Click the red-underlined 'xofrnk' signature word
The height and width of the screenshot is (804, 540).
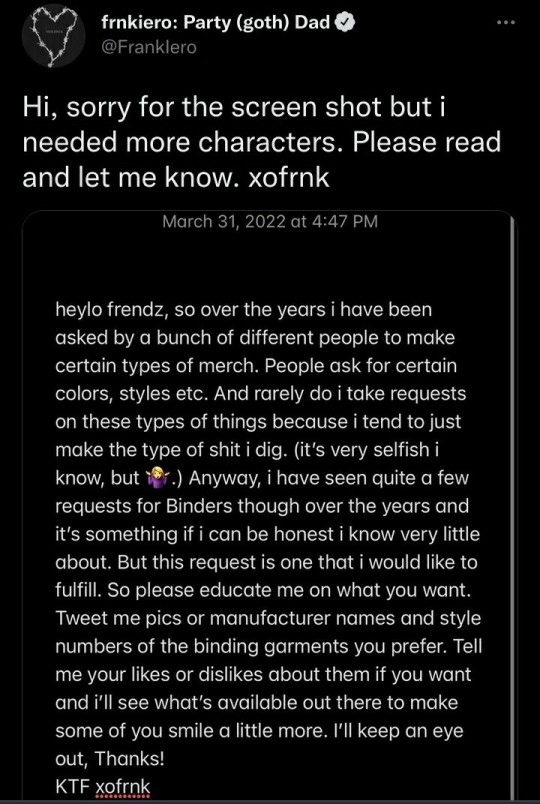(124, 787)
